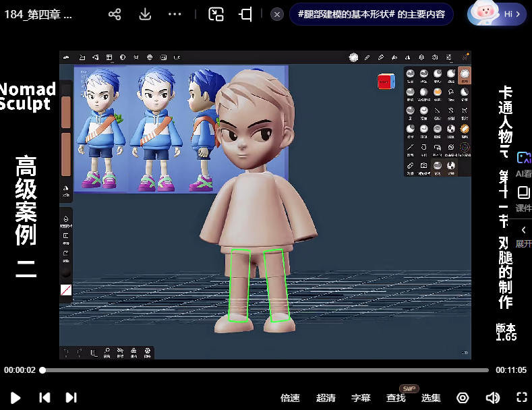Click the share icon in top bar
Image resolution: width=532 pixels, height=410 pixels.
coord(115,14)
